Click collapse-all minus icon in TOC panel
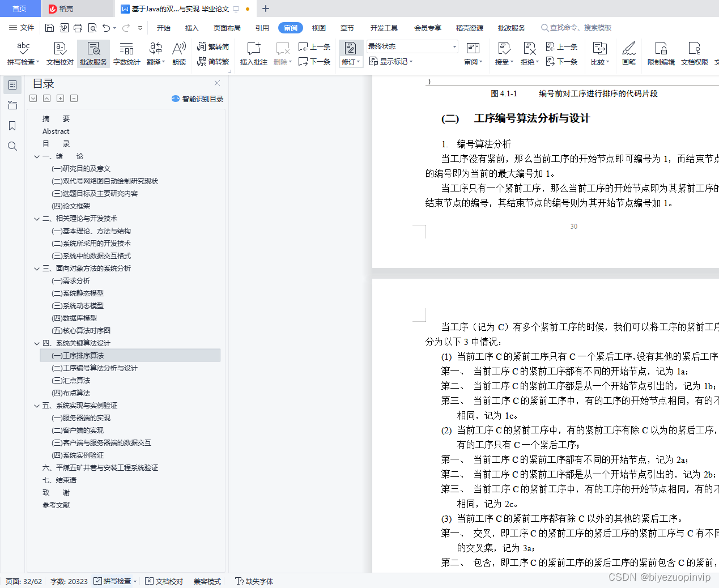 coord(74,99)
